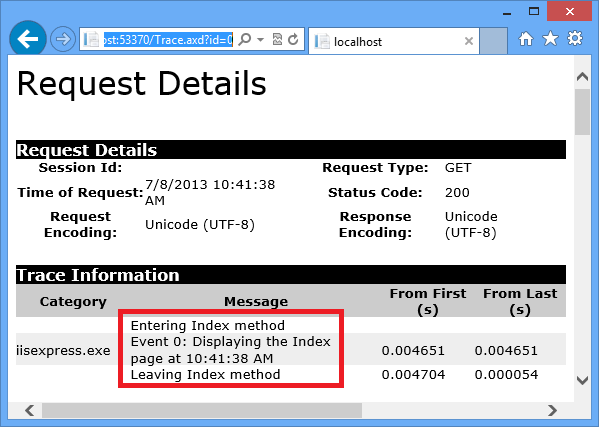Click the browser Forward arrow button
The image size is (599, 427).
pos(63,39)
